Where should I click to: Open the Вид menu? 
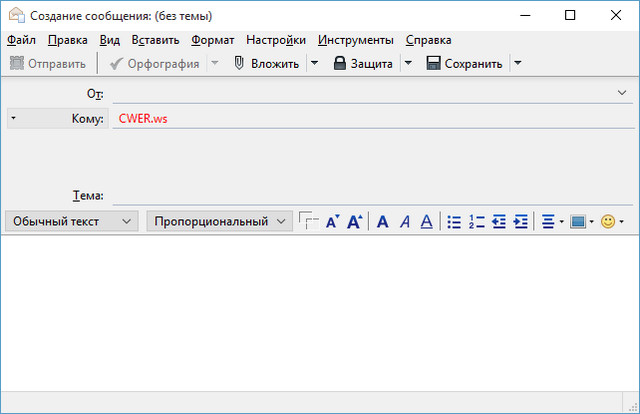(110, 40)
